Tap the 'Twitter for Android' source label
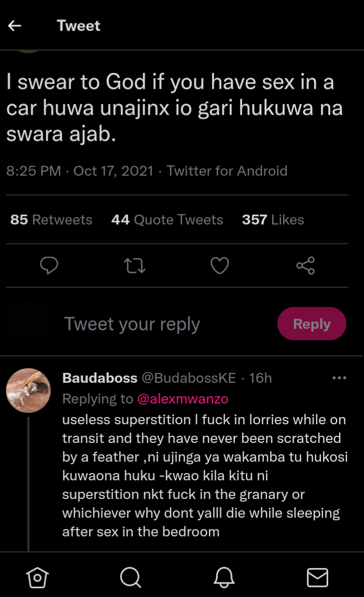This screenshot has height=597, width=364. [227, 171]
